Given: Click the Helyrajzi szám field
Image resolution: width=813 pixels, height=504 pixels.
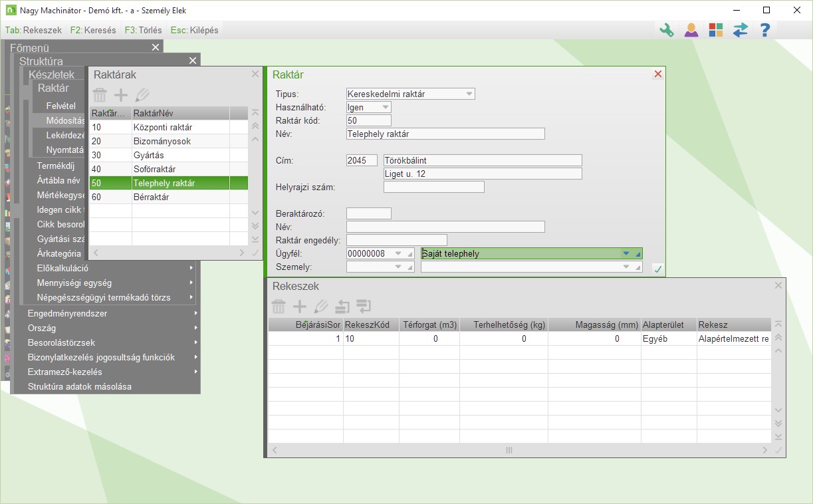Looking at the screenshot, I should point(434,187).
